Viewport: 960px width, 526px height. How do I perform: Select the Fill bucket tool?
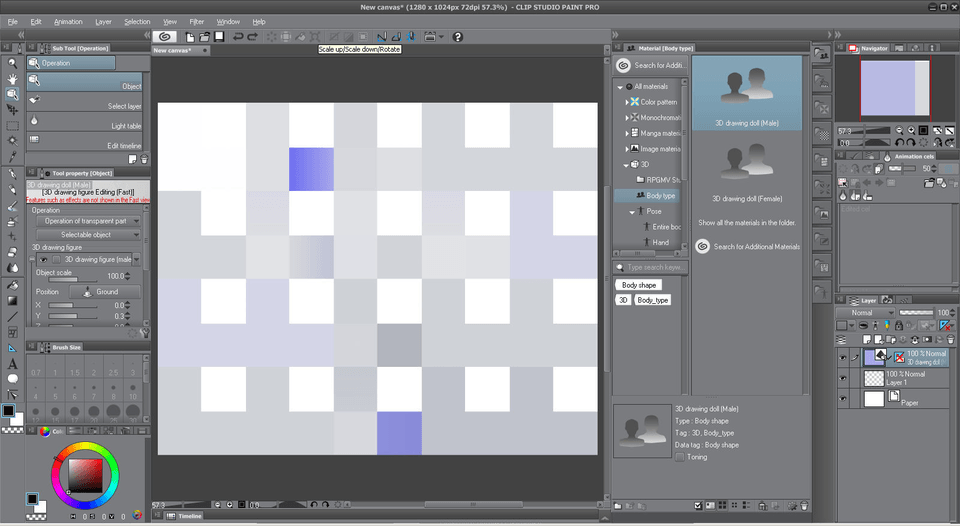pos(12,285)
